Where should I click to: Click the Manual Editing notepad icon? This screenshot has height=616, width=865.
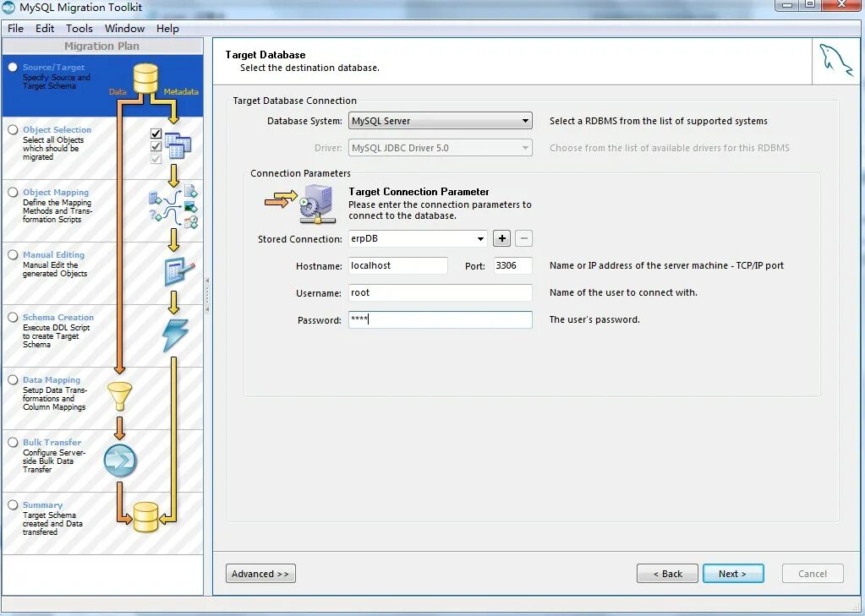point(179,270)
